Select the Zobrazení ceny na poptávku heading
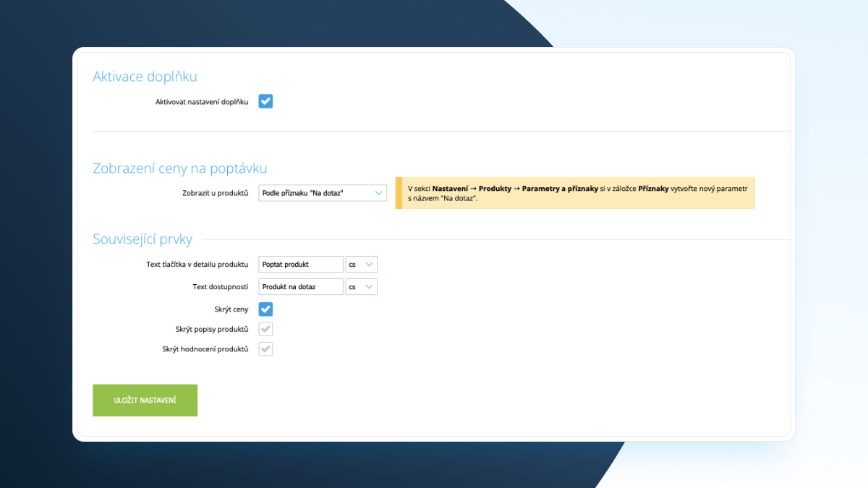868x488 pixels. 180,168
